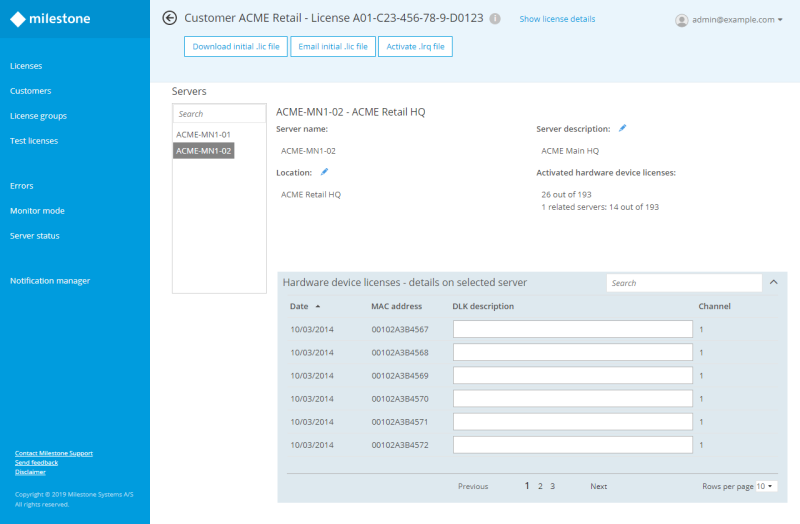Click the Channel column header
Screen dimensions: 800x524
[x=714, y=306]
